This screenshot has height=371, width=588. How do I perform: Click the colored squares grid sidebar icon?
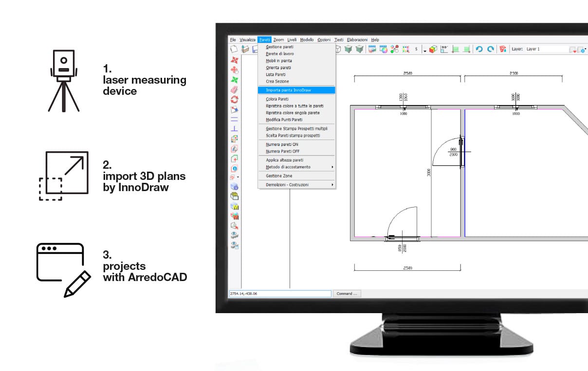(x=234, y=139)
